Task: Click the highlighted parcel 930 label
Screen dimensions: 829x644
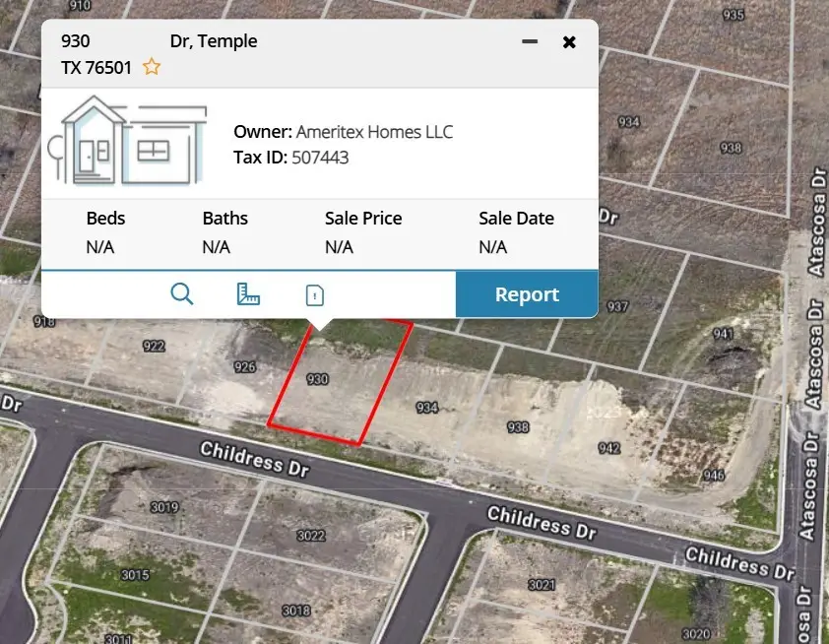Action: pyautogui.click(x=317, y=379)
